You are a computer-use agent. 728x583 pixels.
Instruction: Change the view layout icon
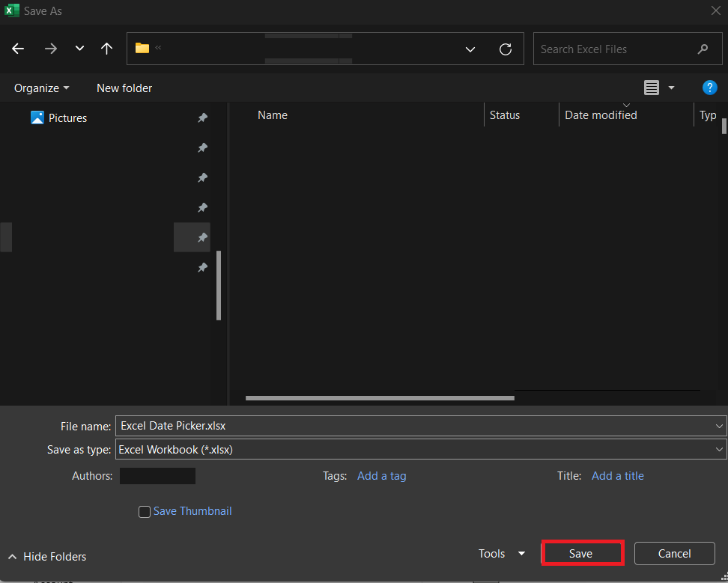652,88
